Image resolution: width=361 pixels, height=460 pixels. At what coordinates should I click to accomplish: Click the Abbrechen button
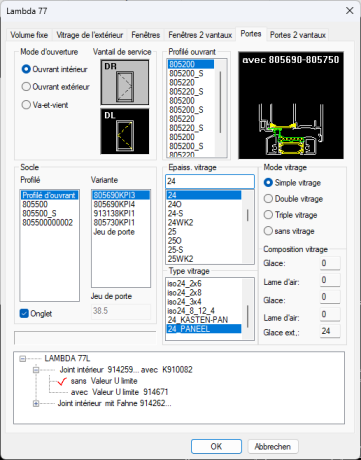click(273, 446)
